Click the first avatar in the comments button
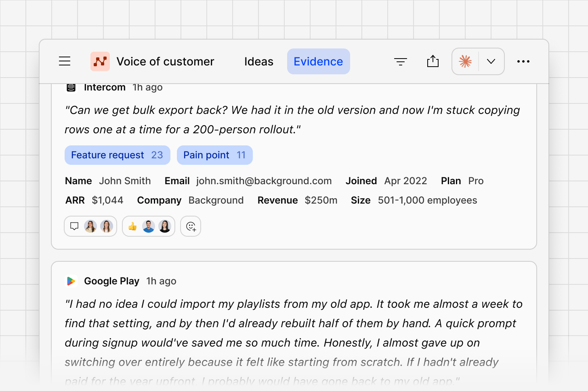588x391 pixels. tap(90, 226)
